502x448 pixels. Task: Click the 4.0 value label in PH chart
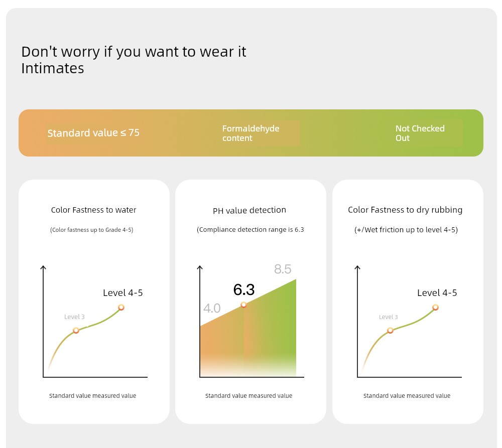pyautogui.click(x=212, y=308)
